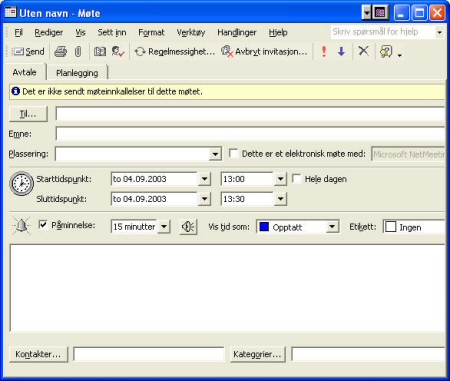This screenshot has height=381, width=450.
Task: Click the blue Opptatt color swatch
Action: (x=264, y=227)
